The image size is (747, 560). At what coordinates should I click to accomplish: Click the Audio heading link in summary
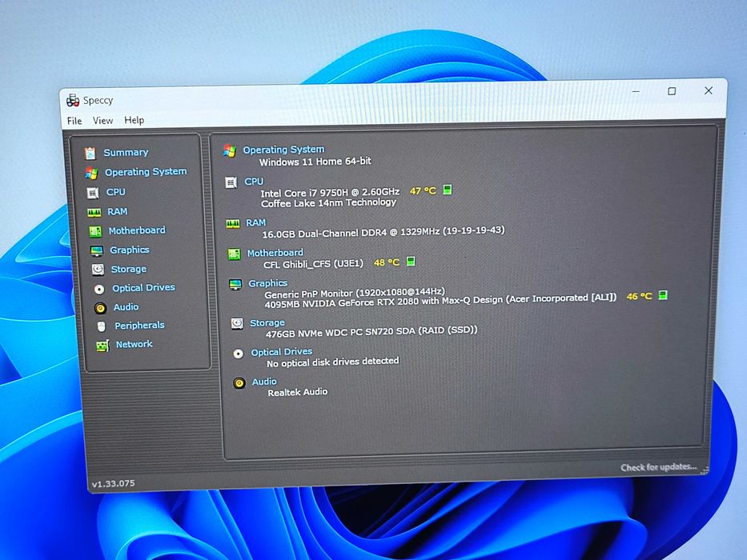pyautogui.click(x=264, y=382)
